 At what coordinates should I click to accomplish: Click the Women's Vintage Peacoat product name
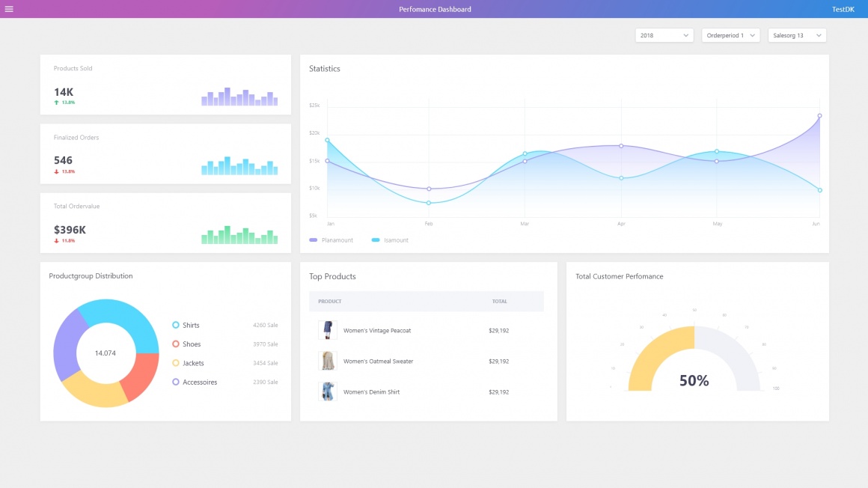click(x=377, y=331)
